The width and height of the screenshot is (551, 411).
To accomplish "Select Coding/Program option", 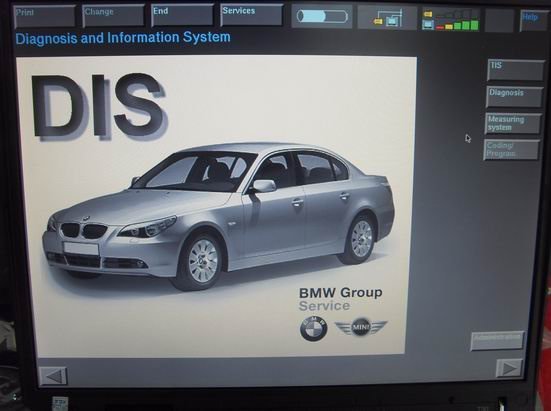I will 511,150.
